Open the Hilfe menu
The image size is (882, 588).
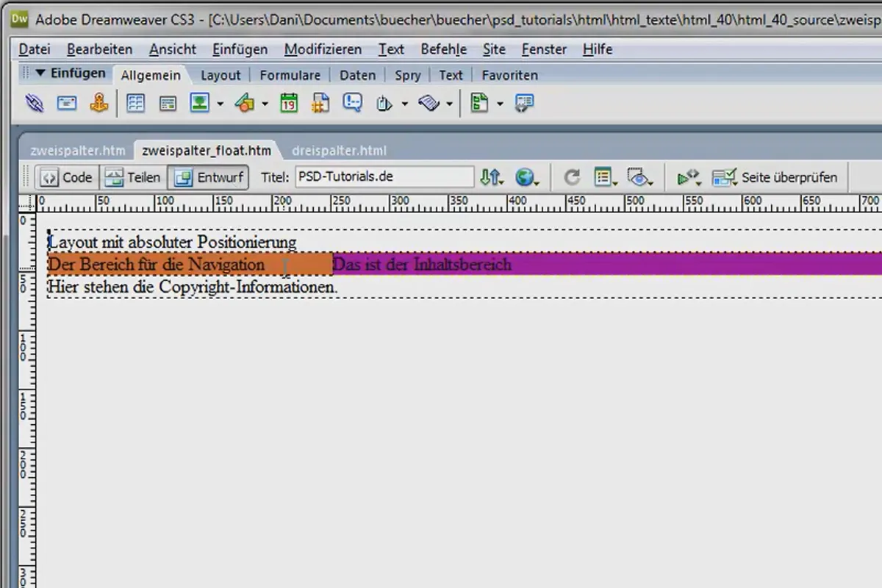tap(598, 49)
